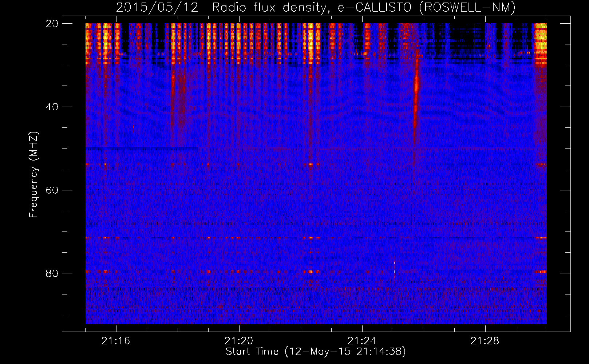Viewport: 589px width, 364px height.
Task: Click the '40' frequency tick label
Action: point(52,107)
